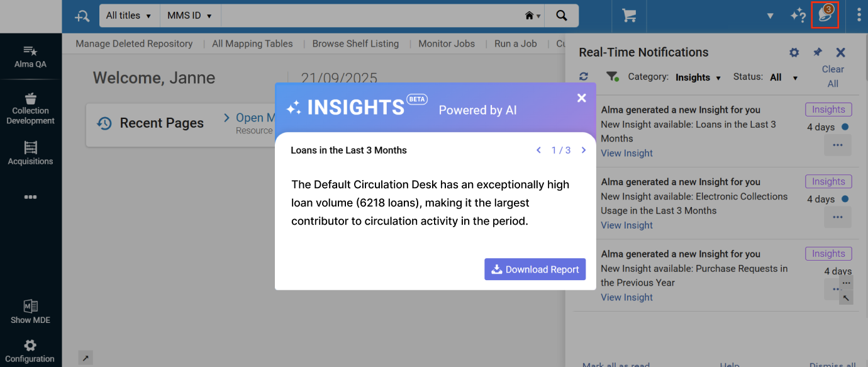Open Acquisitions menu in sidebar
The image size is (868, 367).
(x=30, y=153)
